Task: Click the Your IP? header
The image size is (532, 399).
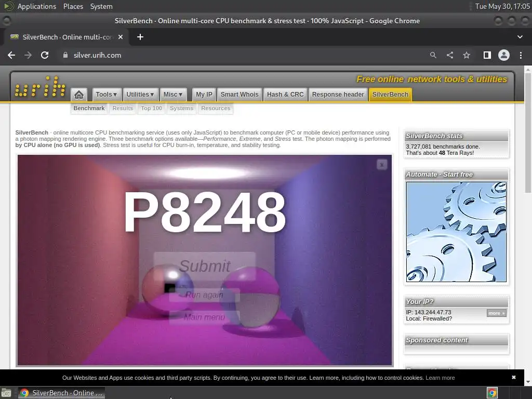Action: click(456, 302)
